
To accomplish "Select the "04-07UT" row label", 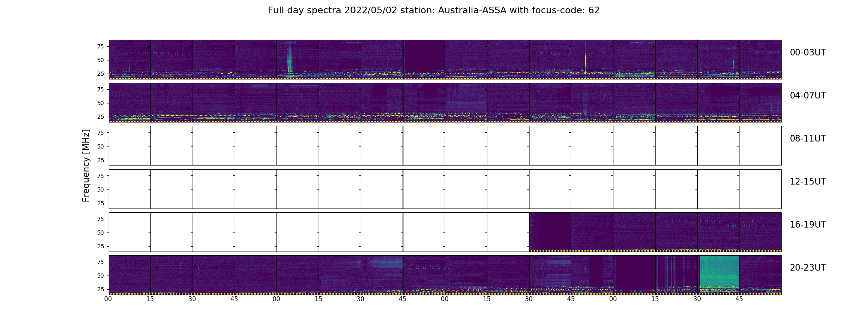I will (x=808, y=96).
